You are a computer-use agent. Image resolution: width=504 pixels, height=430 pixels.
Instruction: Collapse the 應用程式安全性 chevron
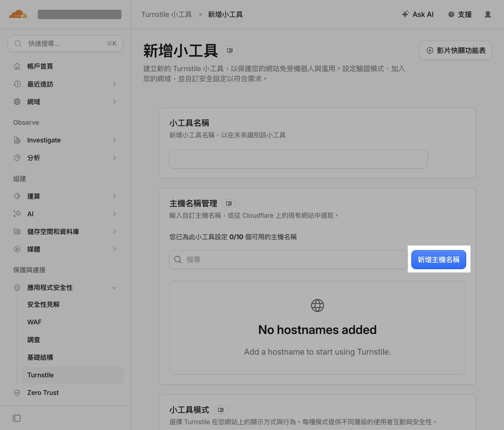(114, 288)
